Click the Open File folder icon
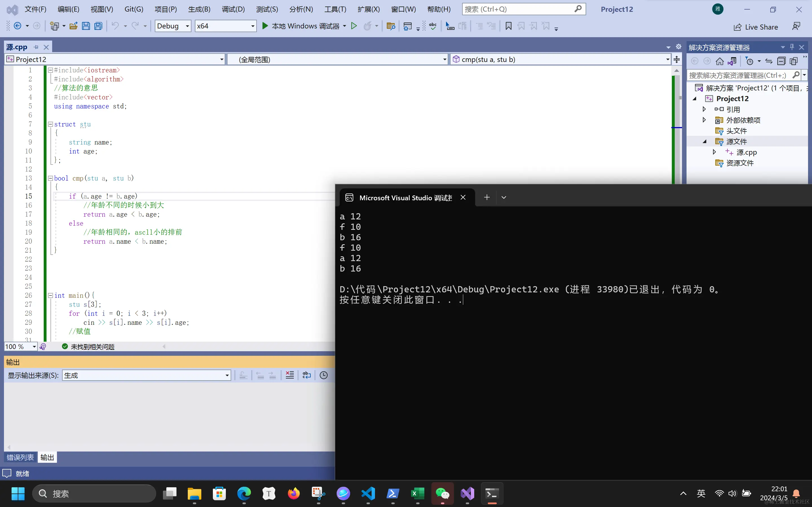The width and height of the screenshot is (812, 507). coord(74,26)
